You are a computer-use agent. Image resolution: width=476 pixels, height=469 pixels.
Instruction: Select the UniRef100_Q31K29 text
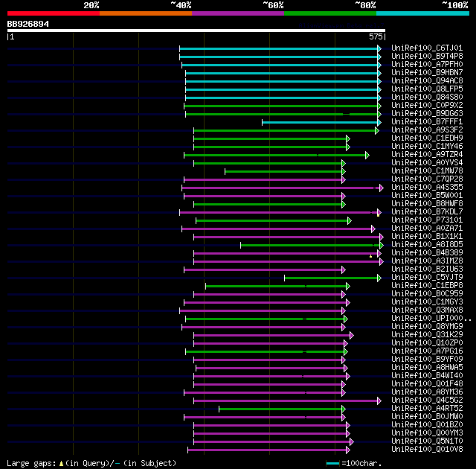427,335
